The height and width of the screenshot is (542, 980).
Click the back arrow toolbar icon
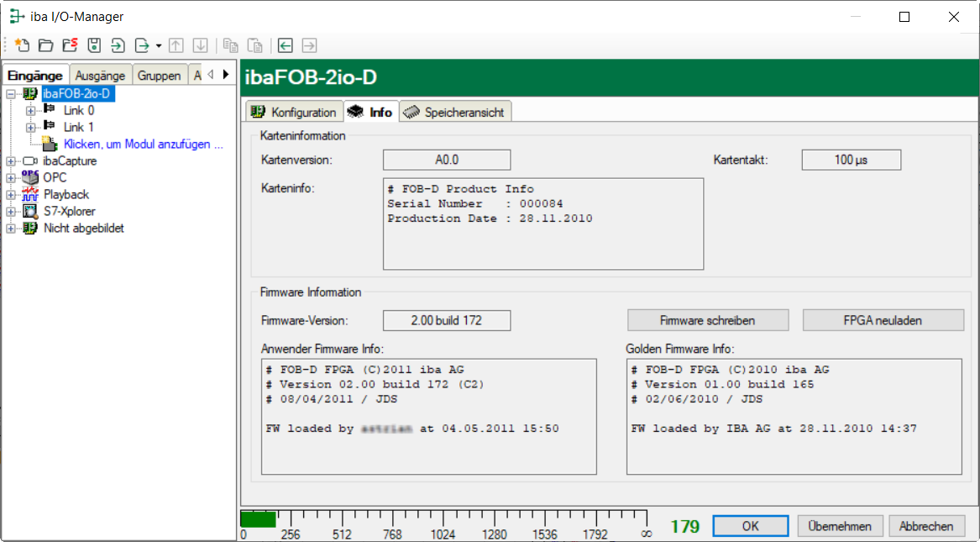pos(286,45)
